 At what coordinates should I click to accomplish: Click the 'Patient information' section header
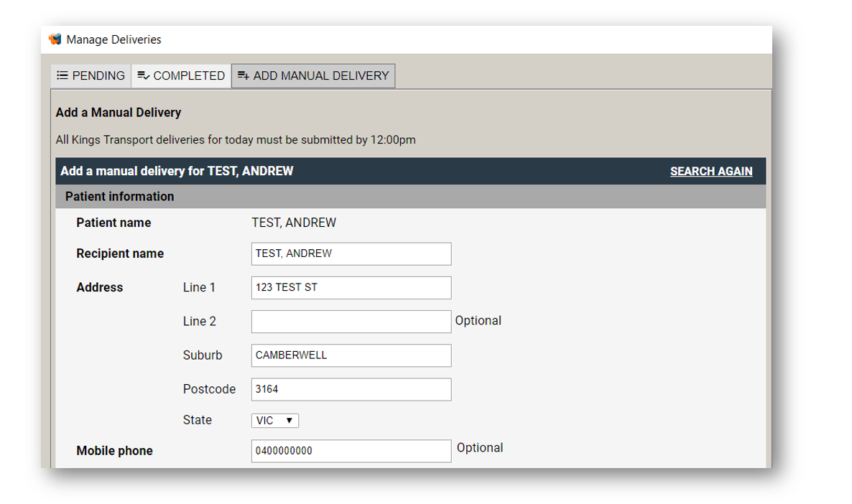tap(410, 197)
